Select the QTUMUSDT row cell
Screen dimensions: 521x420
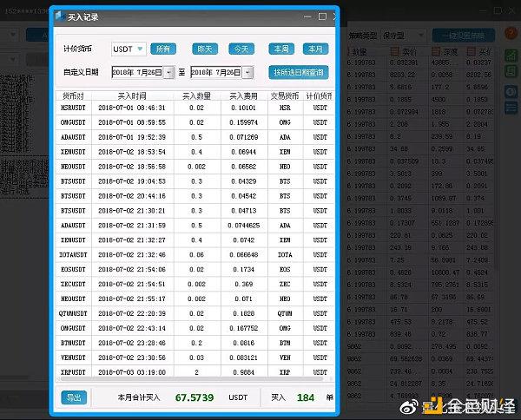click(73, 313)
